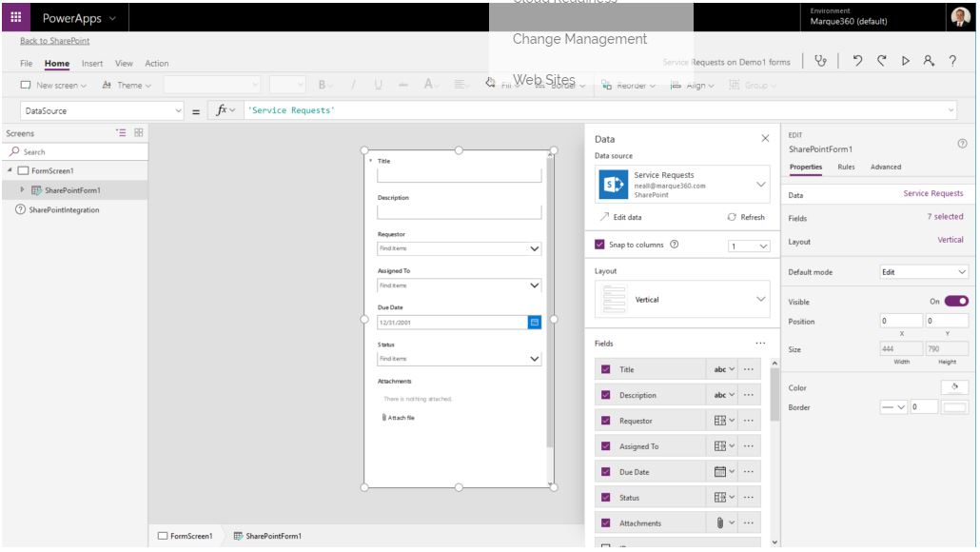Expand the SharePointForm1 tree node

point(23,189)
